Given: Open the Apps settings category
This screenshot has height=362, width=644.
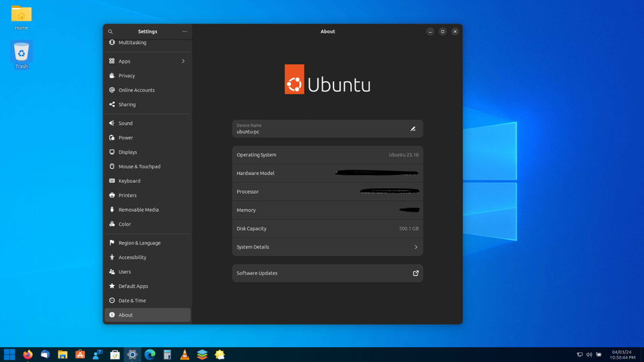Looking at the screenshot, I should [148, 61].
